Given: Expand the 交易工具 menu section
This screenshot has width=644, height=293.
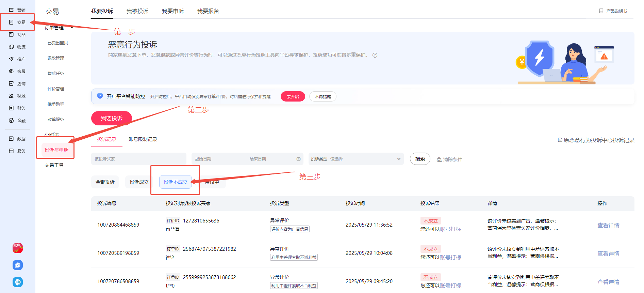Looking at the screenshot, I should click(x=54, y=165).
